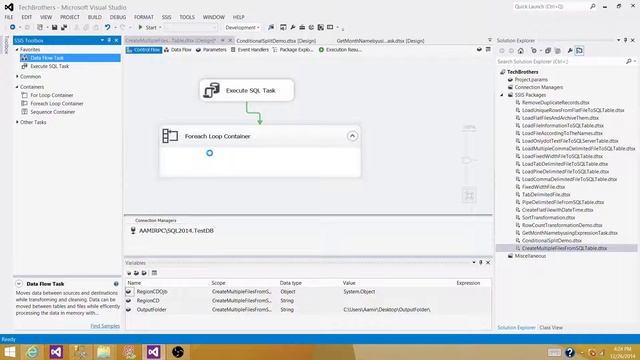Image resolution: width=640 pixels, height=360 pixels.
Task: Click the info icon beside Data Flow Task description
Action: 116,284
